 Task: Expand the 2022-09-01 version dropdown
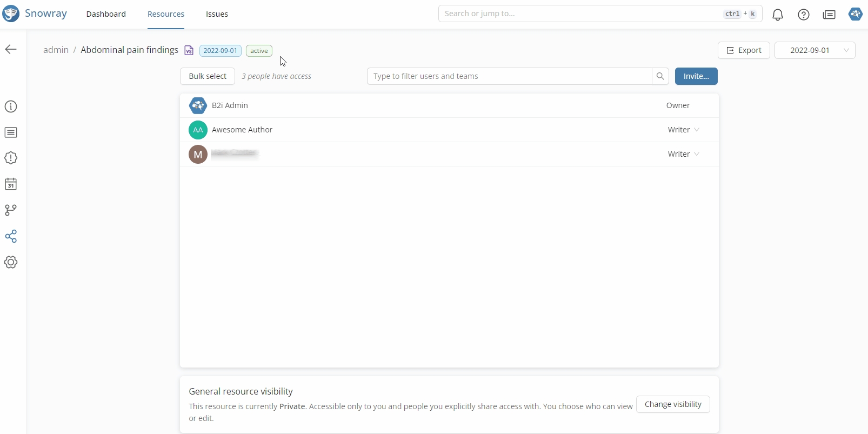pyautogui.click(x=814, y=50)
